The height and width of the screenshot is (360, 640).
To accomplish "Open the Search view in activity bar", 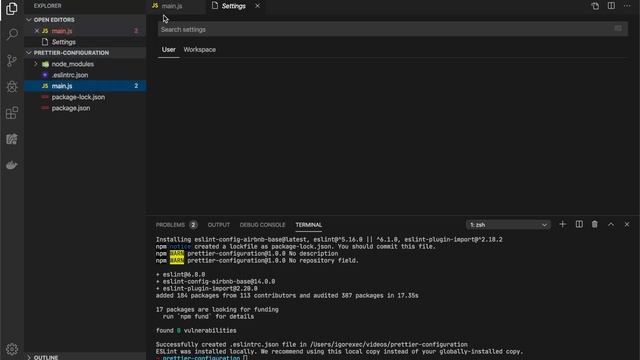I will [12, 34].
